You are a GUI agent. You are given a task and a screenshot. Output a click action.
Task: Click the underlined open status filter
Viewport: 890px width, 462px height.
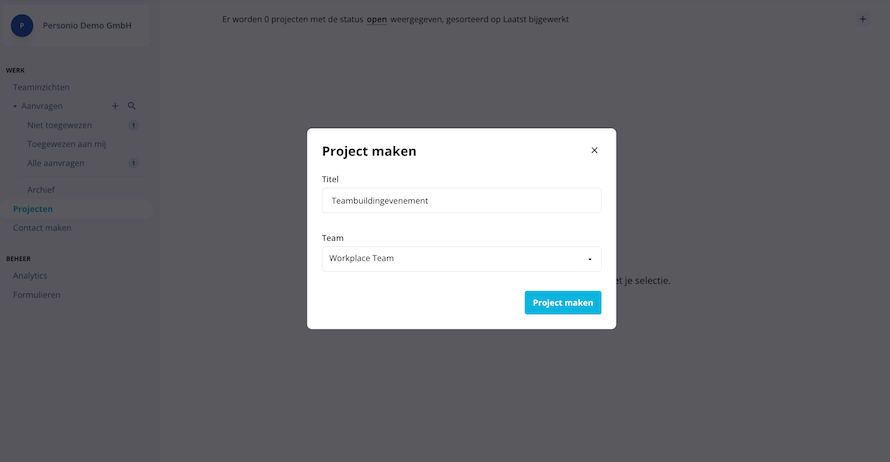(376, 19)
